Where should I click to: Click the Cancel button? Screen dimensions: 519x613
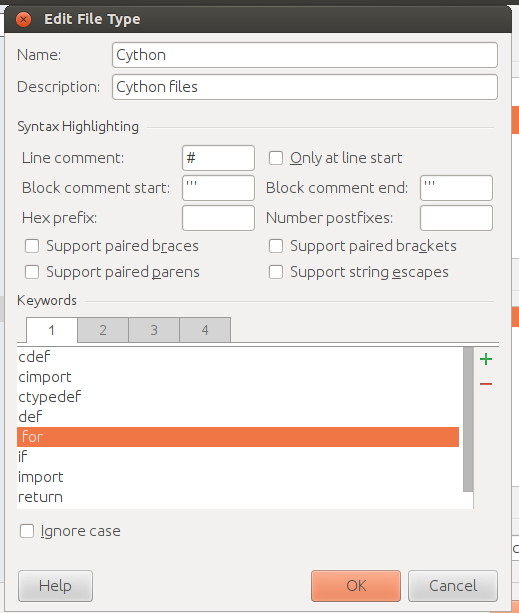(x=453, y=586)
